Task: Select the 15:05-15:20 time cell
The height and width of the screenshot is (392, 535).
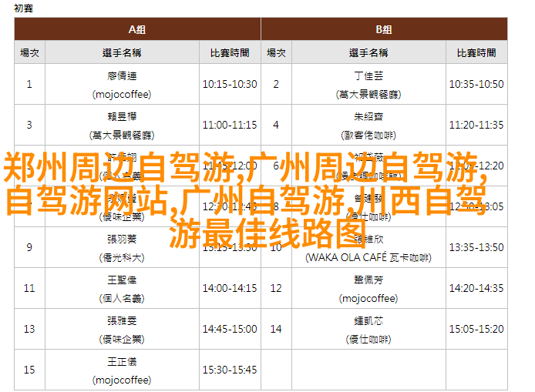Action: [x=476, y=329]
